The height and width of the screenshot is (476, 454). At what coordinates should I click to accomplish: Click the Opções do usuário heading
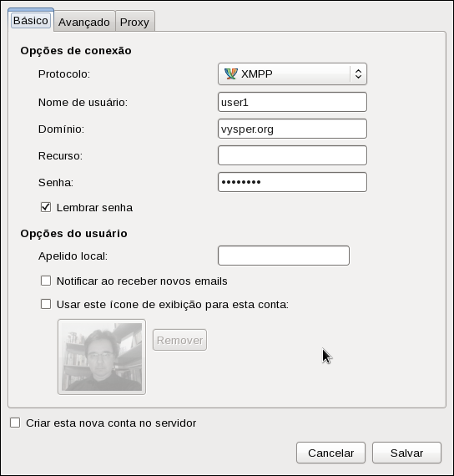point(73,234)
